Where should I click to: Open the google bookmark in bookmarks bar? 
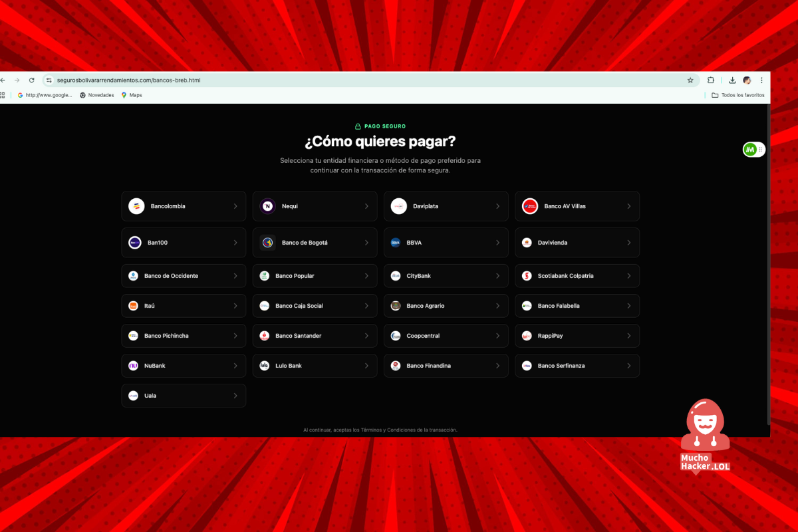pos(45,95)
